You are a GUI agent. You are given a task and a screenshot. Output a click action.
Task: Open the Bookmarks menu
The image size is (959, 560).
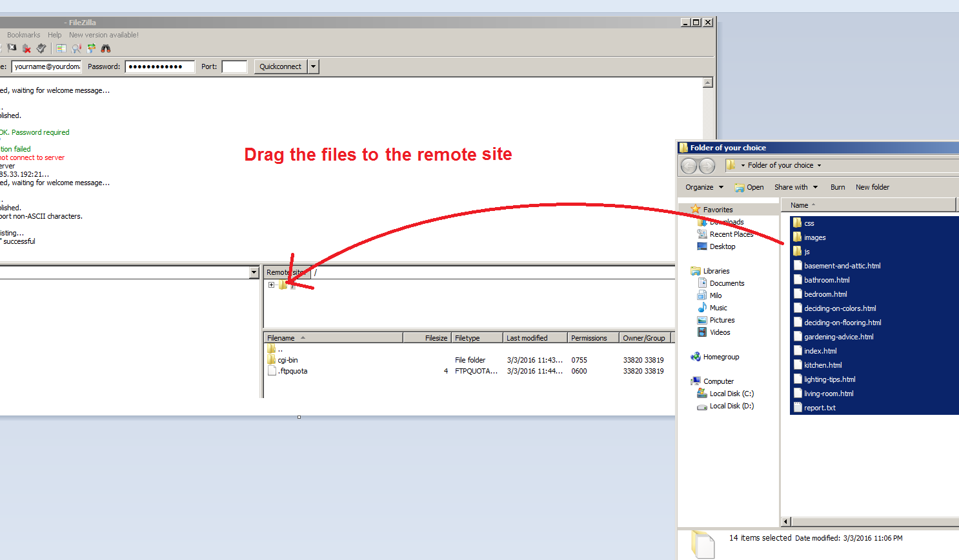click(x=23, y=35)
